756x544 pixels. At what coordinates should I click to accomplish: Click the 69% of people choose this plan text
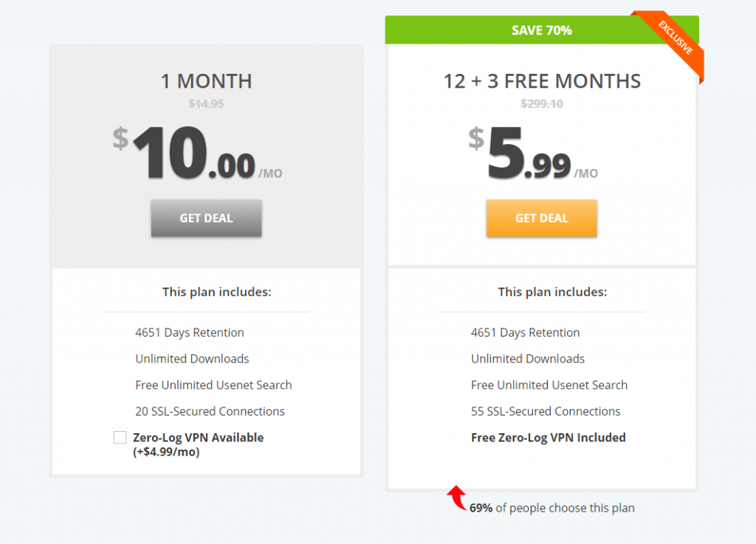coord(551,508)
